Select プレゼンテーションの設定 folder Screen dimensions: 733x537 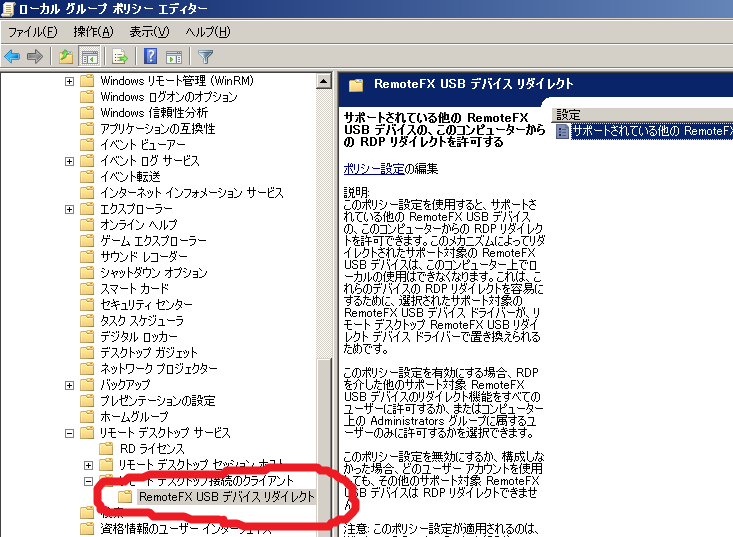coord(158,401)
